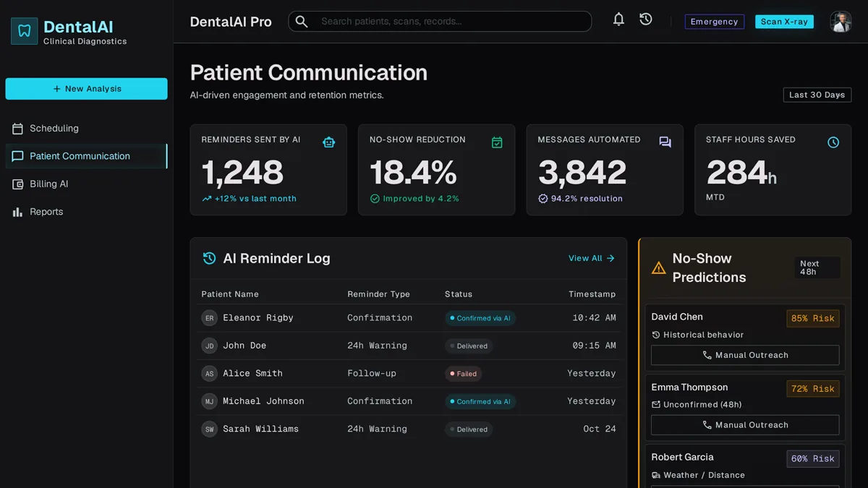Click the Billing AI wallet icon
Image resolution: width=868 pixels, height=488 pixels.
pyautogui.click(x=18, y=184)
